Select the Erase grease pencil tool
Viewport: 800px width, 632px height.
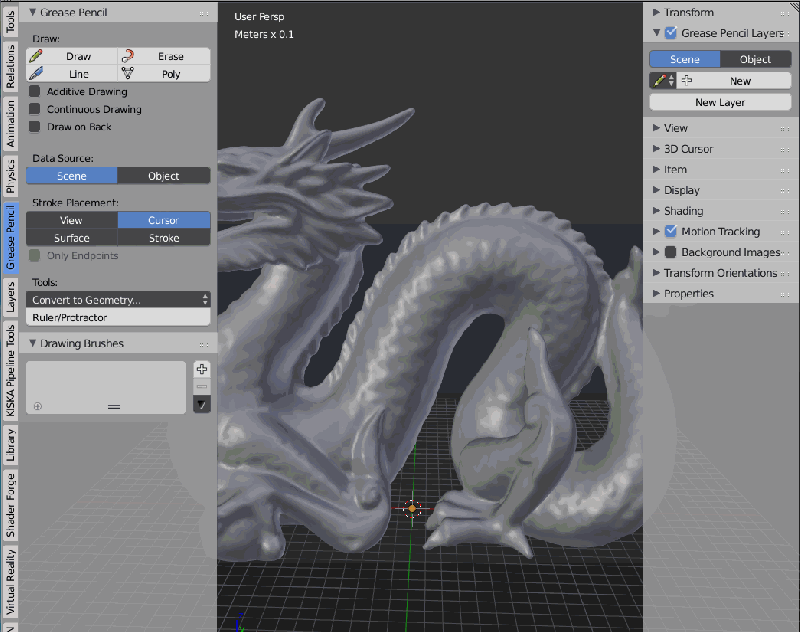pos(166,55)
